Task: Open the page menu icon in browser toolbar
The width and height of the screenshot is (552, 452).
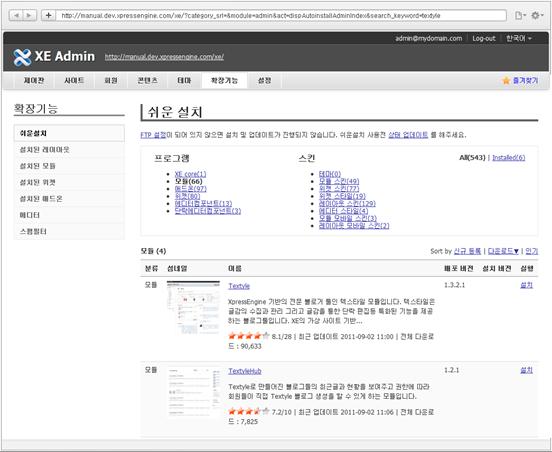Action: click(520, 15)
